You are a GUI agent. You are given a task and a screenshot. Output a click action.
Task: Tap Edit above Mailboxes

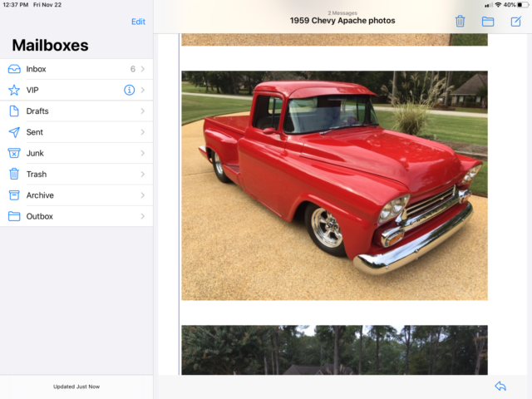pos(138,22)
